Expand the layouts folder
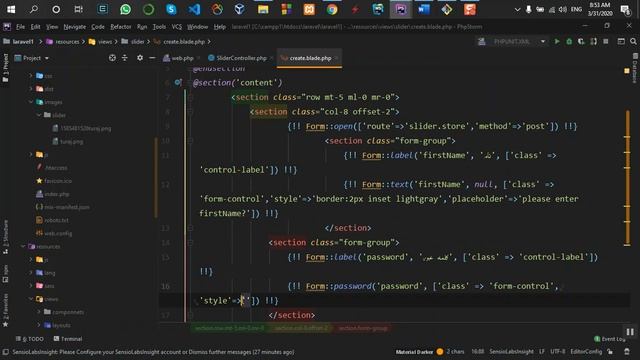The image size is (640, 360). [39, 325]
